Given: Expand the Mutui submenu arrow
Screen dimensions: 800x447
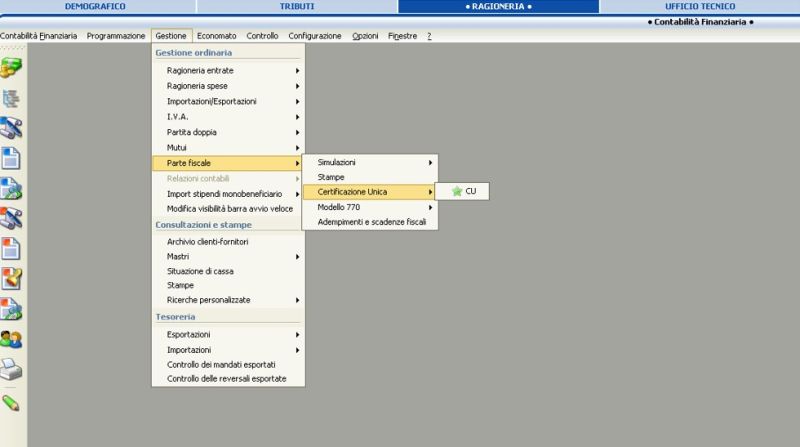Looking at the screenshot, I should point(297,148).
